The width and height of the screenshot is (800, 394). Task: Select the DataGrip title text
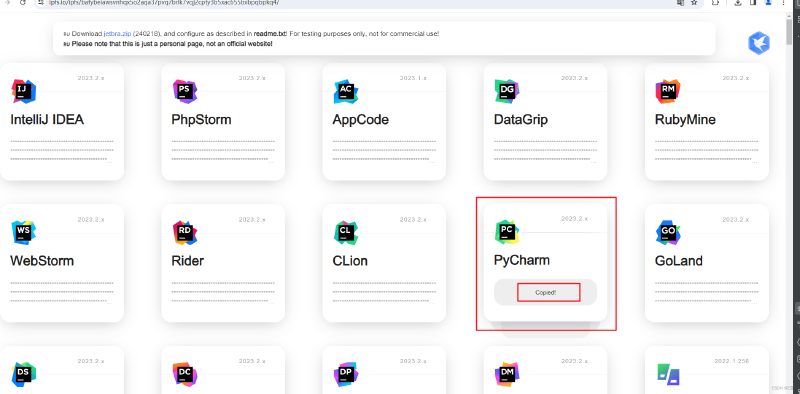pyautogui.click(x=521, y=120)
